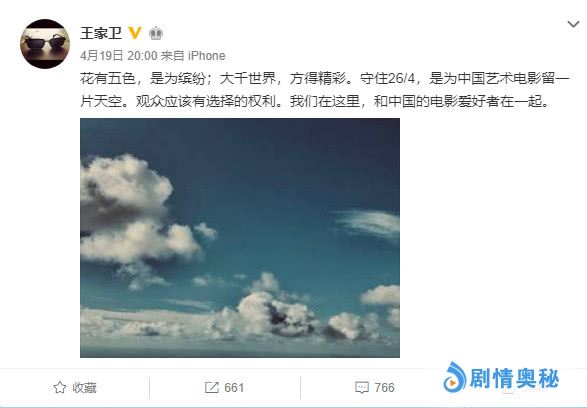This screenshot has width=587, height=408.
Task: Open the sunglasses profile avatar
Action: coord(45,44)
